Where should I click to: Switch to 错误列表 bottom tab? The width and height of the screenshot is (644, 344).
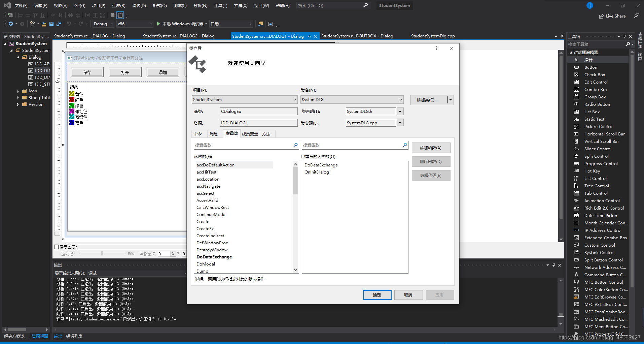click(x=74, y=336)
